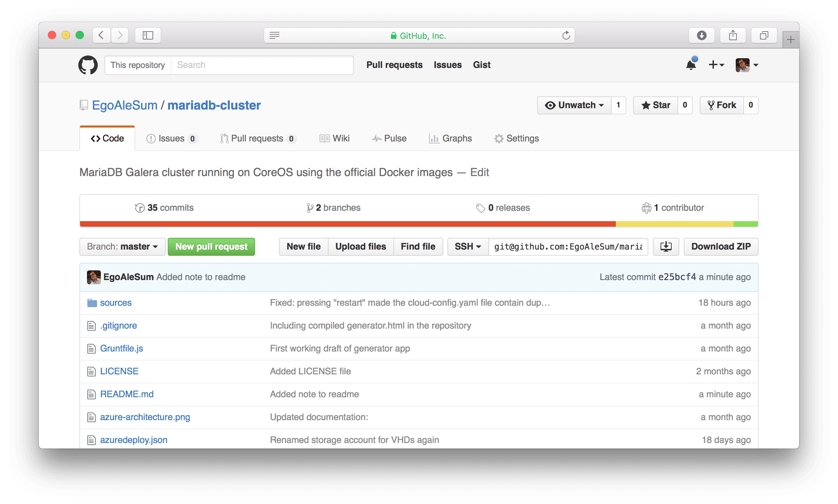Open a new Safari tab with plus
Screen dimensions: 838x504
pyautogui.click(x=791, y=40)
